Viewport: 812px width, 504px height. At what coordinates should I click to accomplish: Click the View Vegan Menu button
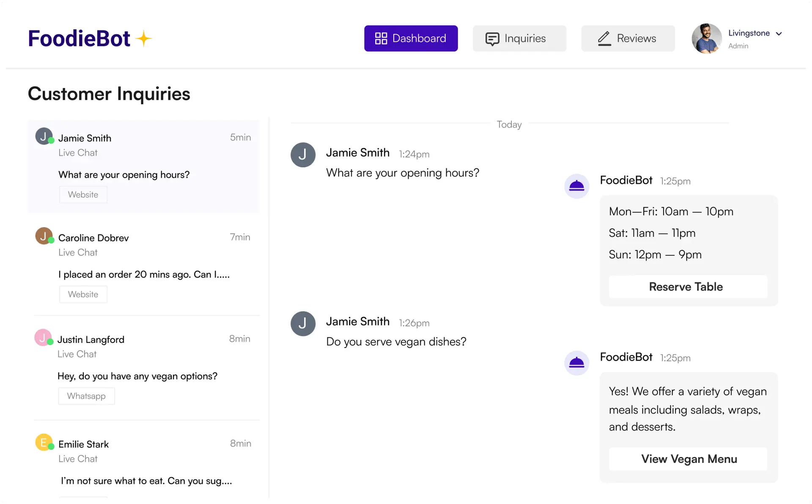(688, 459)
